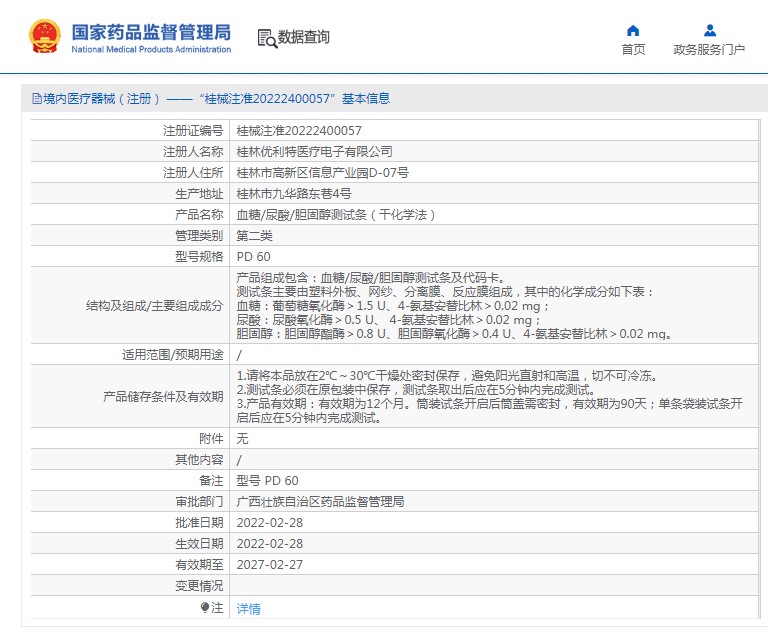Click the national emblem logo

[45, 36]
